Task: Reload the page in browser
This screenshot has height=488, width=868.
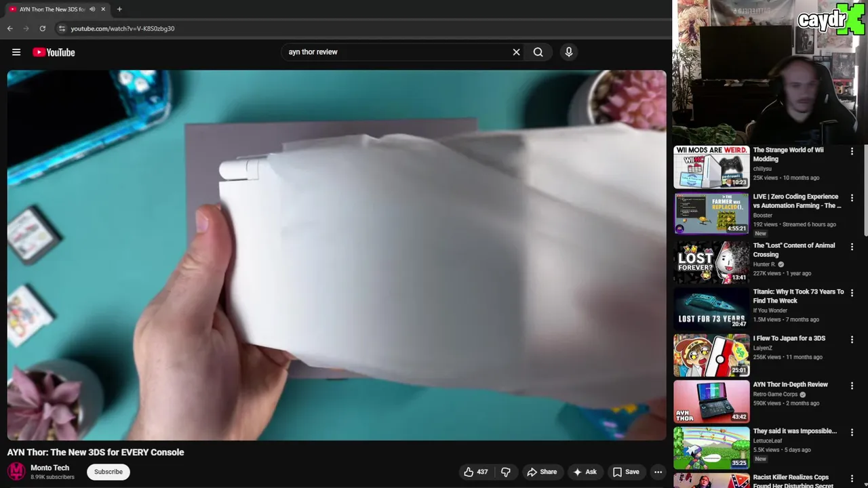Action: (42, 28)
